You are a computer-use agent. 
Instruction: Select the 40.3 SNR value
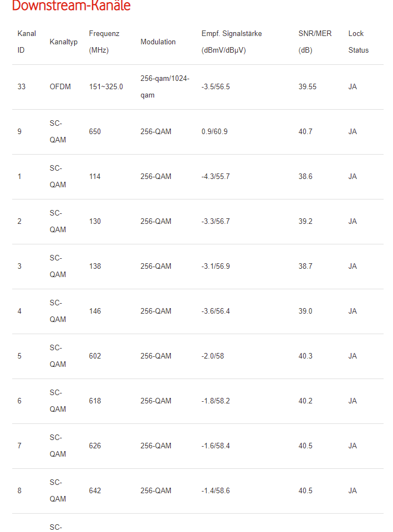click(305, 356)
